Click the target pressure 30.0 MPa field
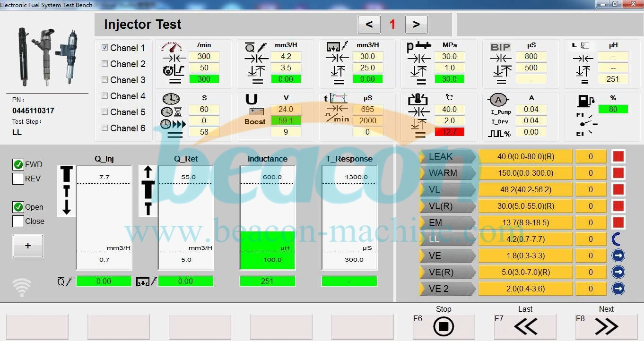 [x=449, y=56]
